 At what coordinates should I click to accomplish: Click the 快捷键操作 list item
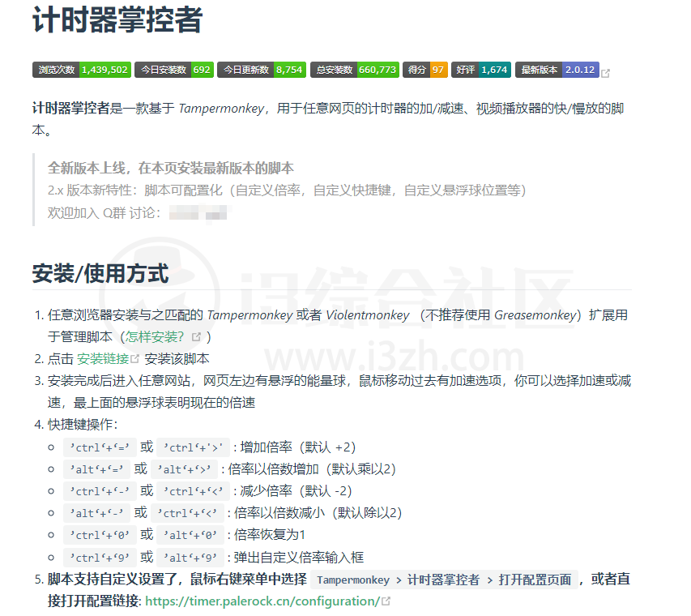(83, 425)
